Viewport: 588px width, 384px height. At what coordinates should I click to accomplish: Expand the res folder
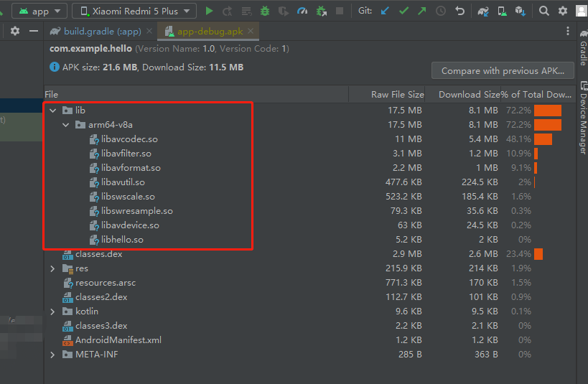52,268
